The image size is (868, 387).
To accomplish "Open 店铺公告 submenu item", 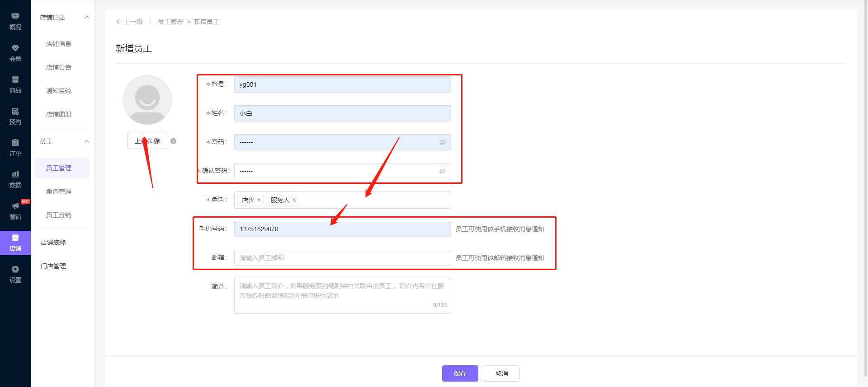I will [x=59, y=67].
